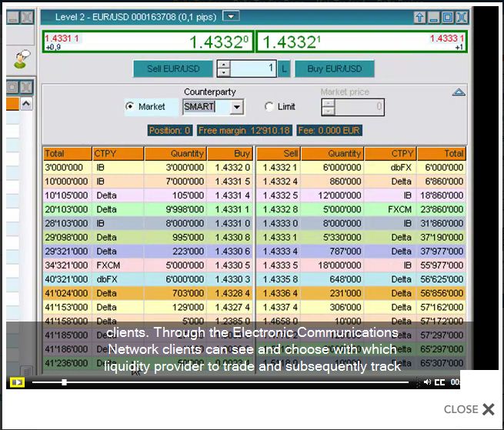
Task: Click the video progress bar slider handle
Action: (64, 382)
